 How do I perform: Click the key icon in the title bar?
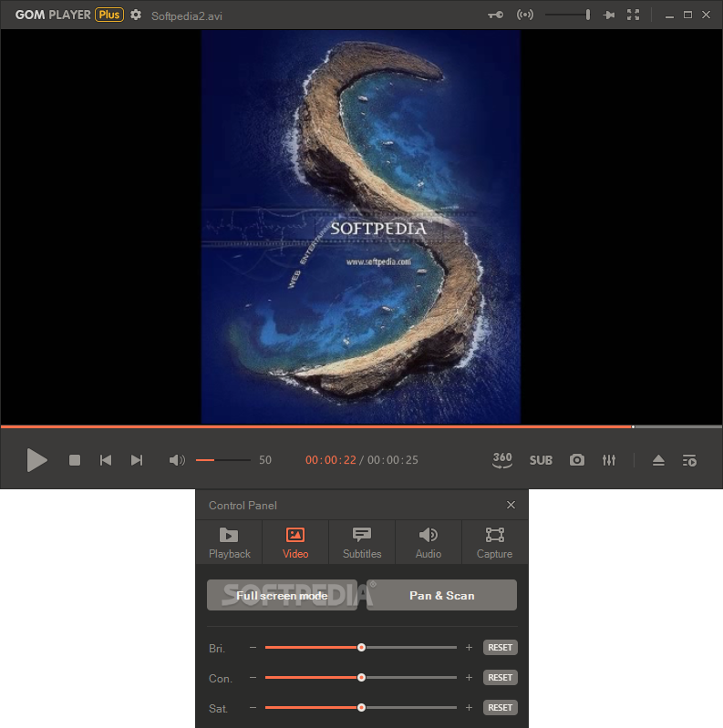click(x=495, y=15)
